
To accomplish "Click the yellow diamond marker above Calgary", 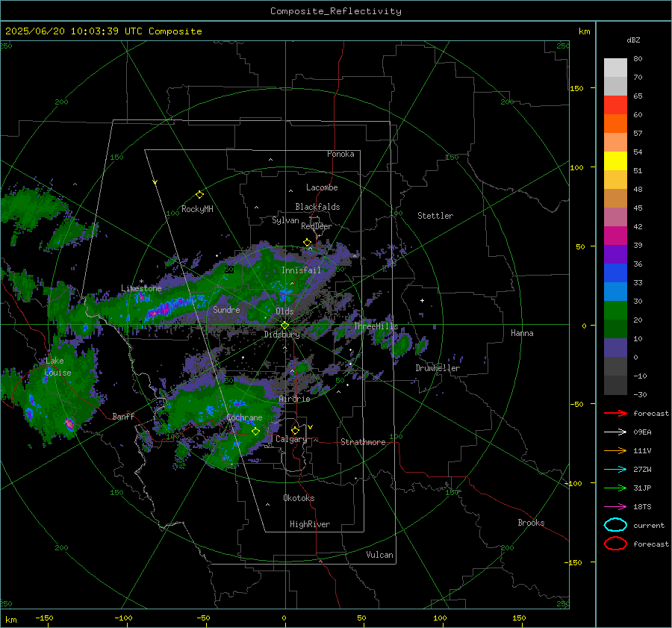I will (x=295, y=430).
